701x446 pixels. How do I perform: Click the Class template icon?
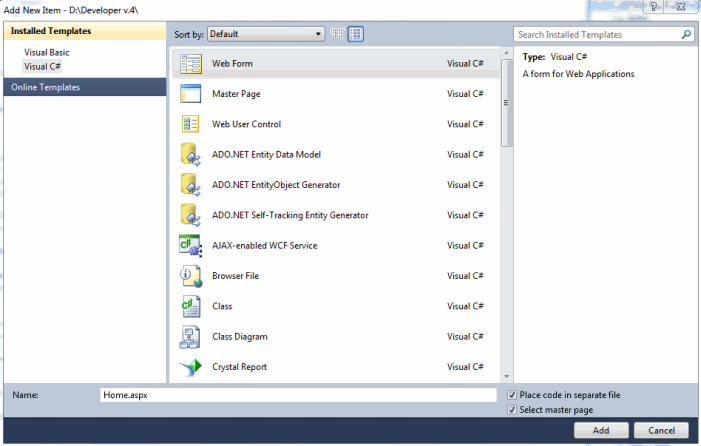[191, 307]
